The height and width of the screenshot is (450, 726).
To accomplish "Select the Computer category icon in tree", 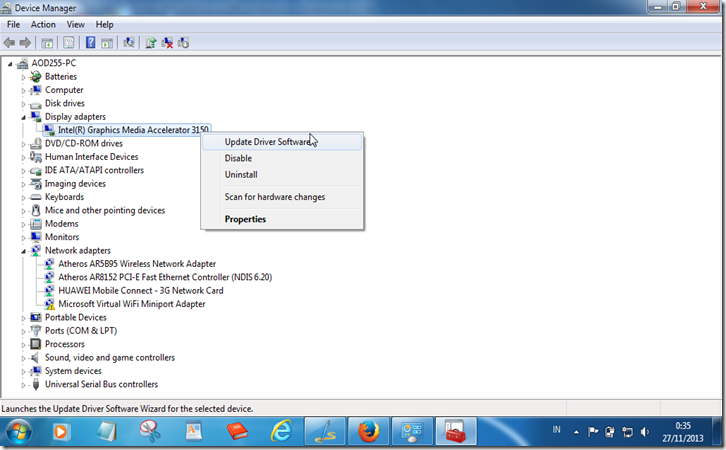I will coord(36,90).
